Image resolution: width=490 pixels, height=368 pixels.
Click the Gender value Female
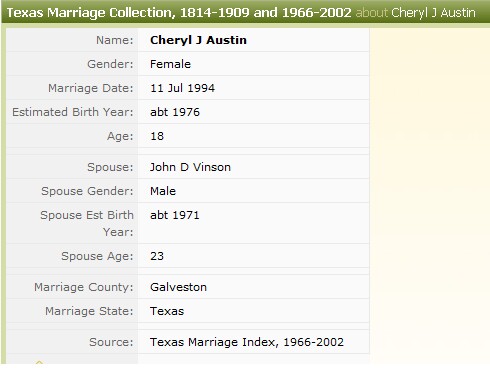click(170, 64)
